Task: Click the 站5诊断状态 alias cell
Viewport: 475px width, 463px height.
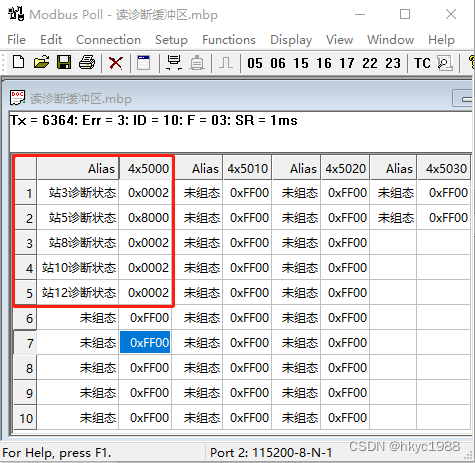Action: click(x=78, y=218)
